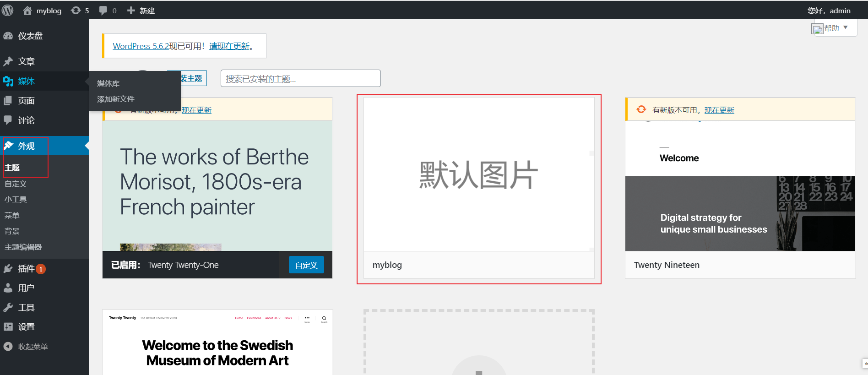Open comments via the speech bubble icon
The image size is (868, 375).
pyautogui.click(x=103, y=11)
